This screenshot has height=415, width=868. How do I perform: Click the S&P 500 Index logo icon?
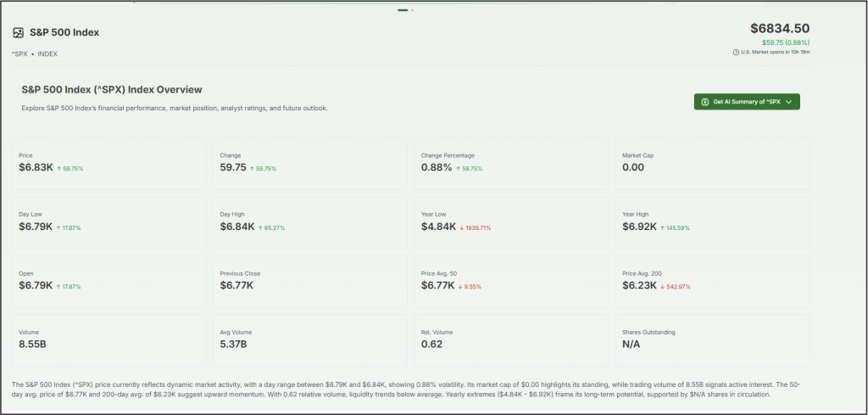(18, 33)
